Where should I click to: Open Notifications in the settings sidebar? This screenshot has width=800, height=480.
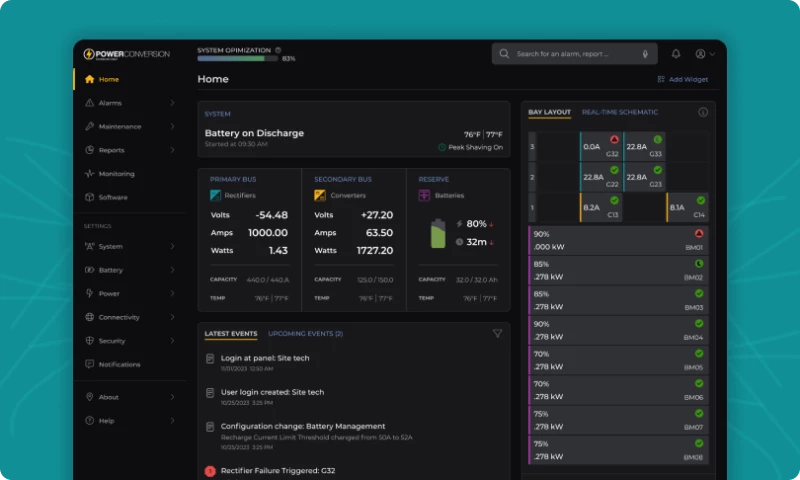point(119,364)
